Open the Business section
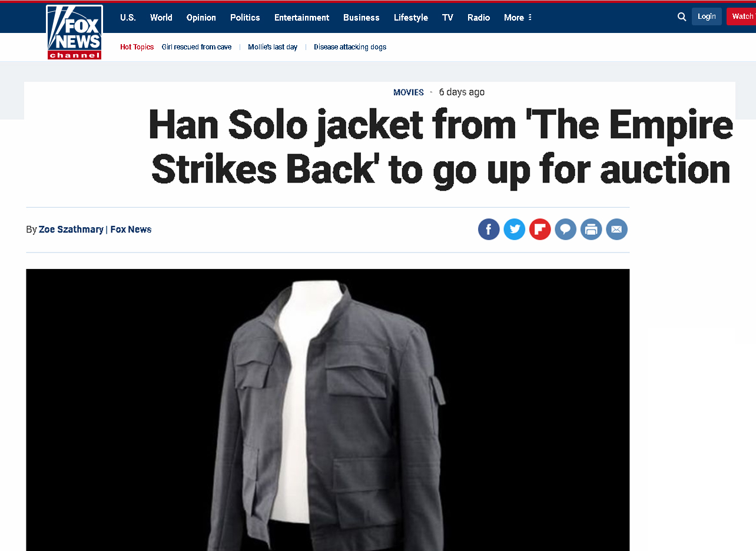This screenshot has width=756, height=551. [x=362, y=18]
